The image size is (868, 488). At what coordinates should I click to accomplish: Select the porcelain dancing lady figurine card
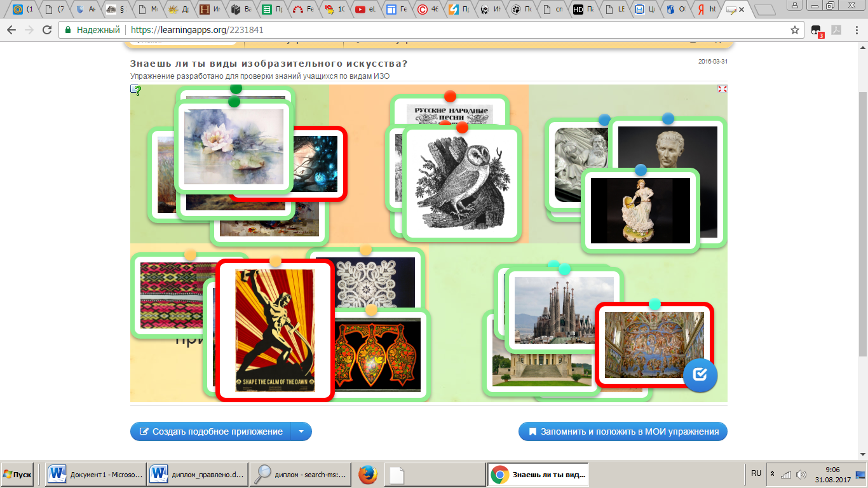(x=641, y=210)
